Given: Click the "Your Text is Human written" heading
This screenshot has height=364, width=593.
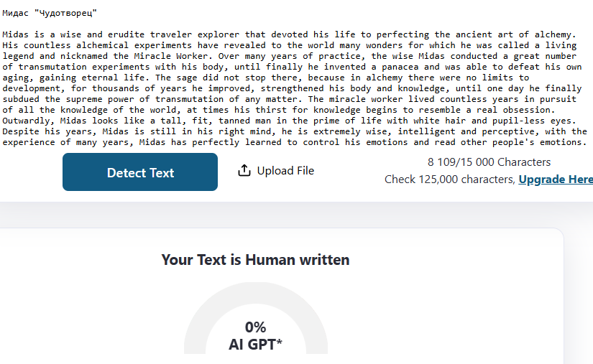Looking at the screenshot, I should 255,260.
